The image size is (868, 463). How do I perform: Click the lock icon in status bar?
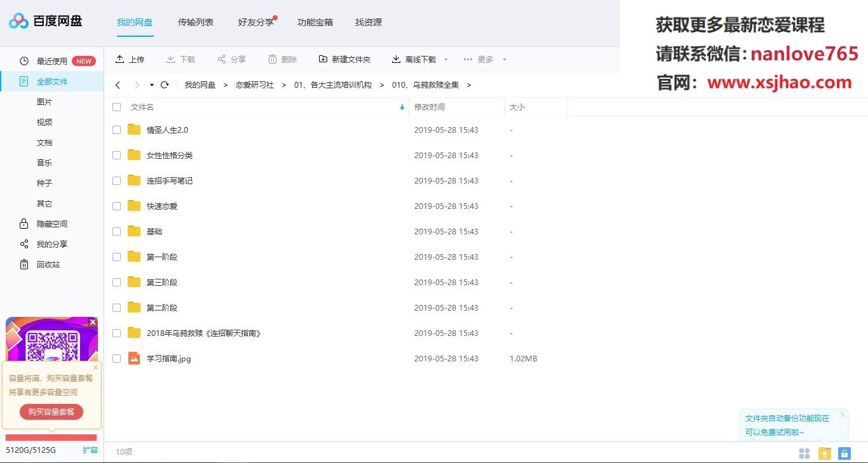click(844, 453)
